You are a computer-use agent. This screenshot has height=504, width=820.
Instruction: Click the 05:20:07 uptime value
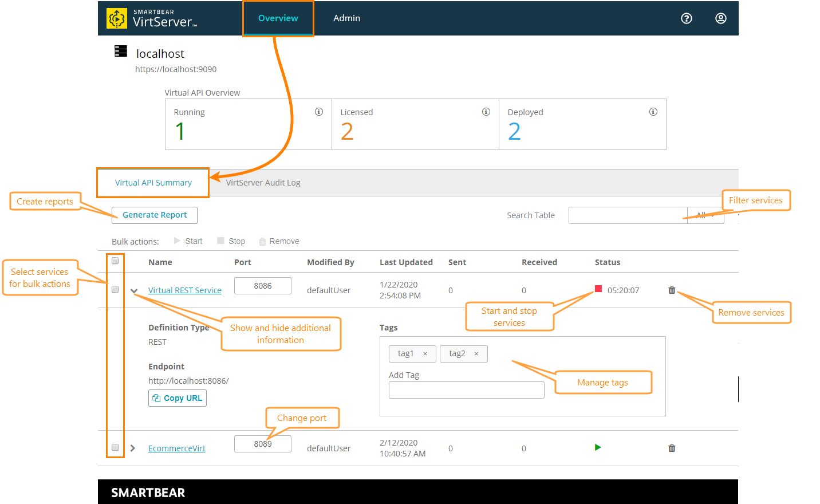pyautogui.click(x=624, y=290)
